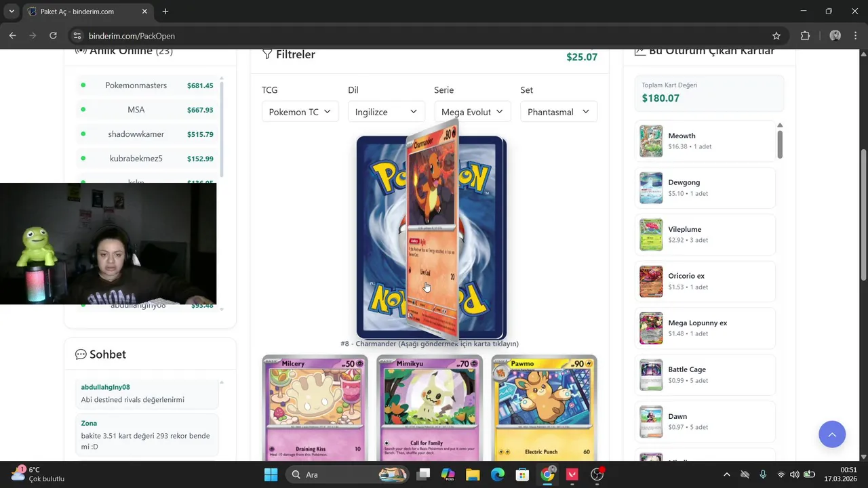The height and width of the screenshot is (488, 868).
Task: Bookmark this page with star icon
Action: point(776,36)
